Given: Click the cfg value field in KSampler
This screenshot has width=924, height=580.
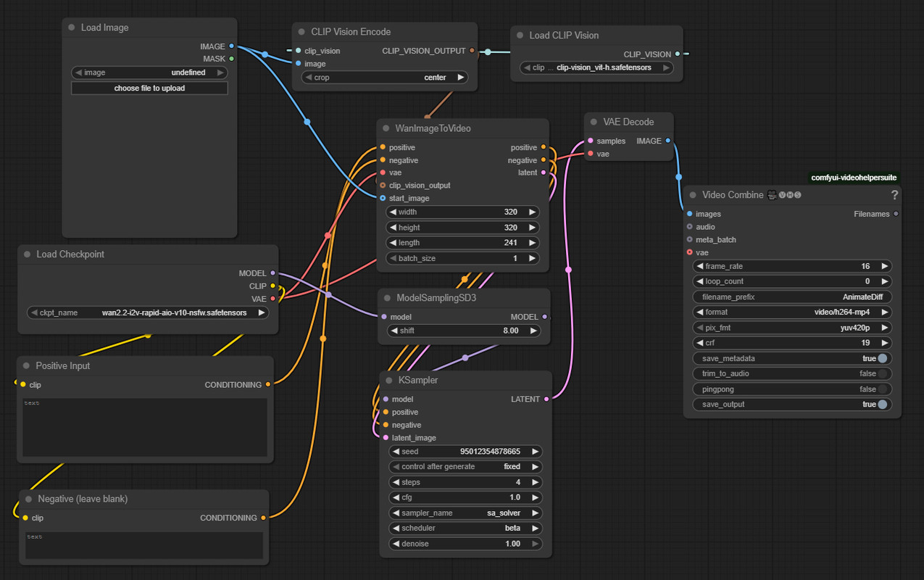Looking at the screenshot, I should [x=465, y=497].
